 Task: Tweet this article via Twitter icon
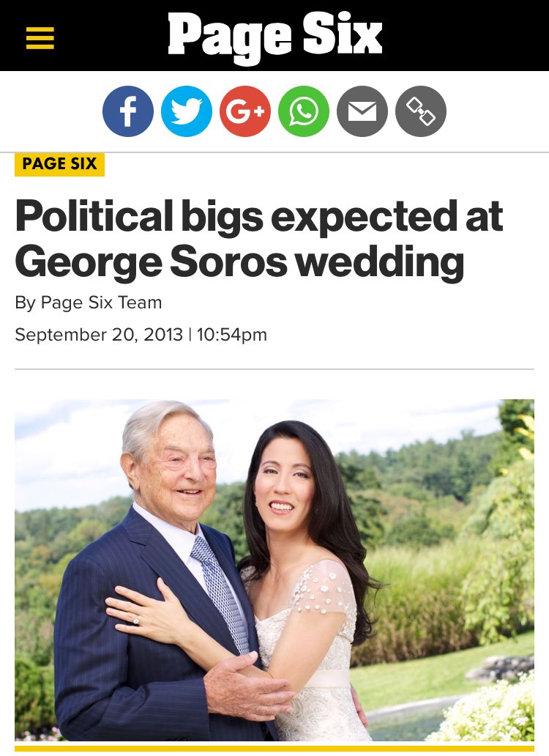point(187,111)
